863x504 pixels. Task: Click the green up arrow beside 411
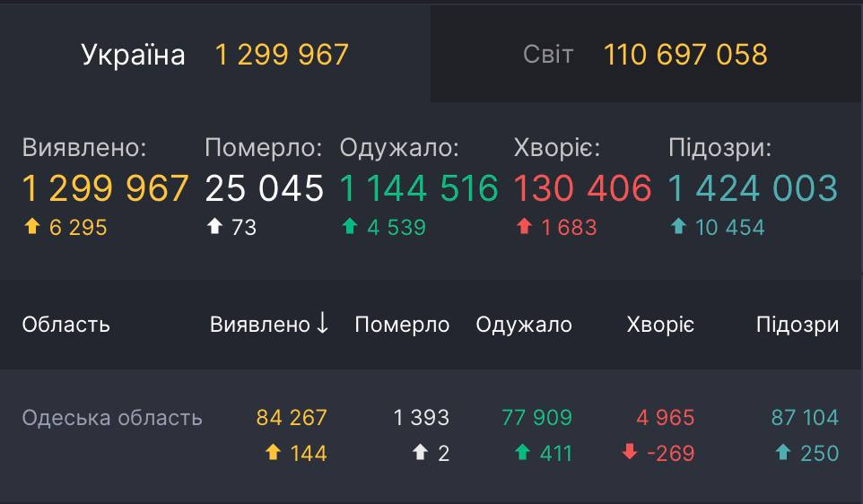click(522, 453)
